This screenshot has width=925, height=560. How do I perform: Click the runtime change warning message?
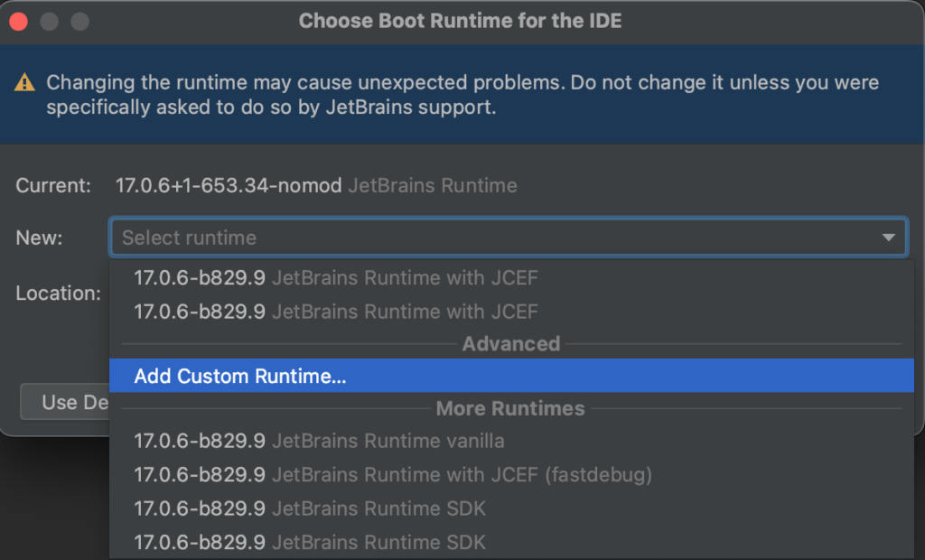462,95
